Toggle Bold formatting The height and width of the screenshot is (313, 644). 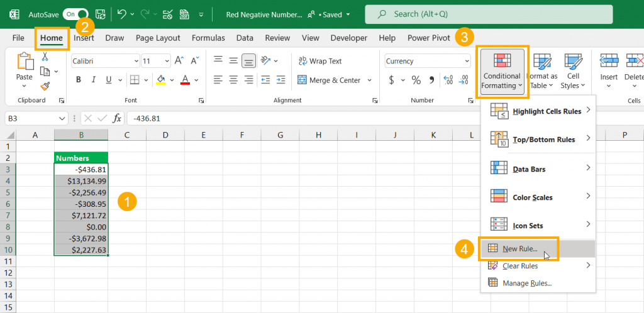pos(79,80)
